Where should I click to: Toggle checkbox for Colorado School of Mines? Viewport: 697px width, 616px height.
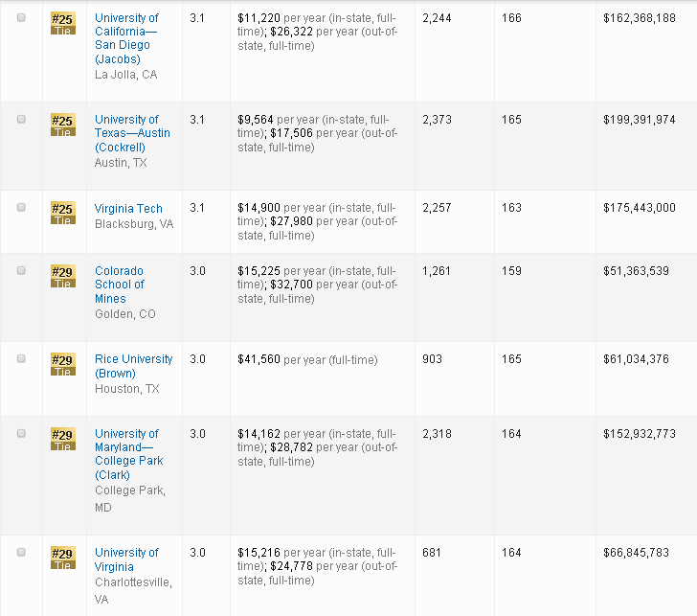pos(21,270)
